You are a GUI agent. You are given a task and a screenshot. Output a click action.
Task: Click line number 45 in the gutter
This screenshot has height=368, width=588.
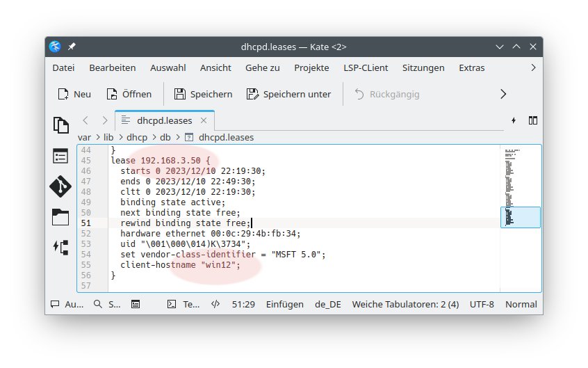[86, 160]
